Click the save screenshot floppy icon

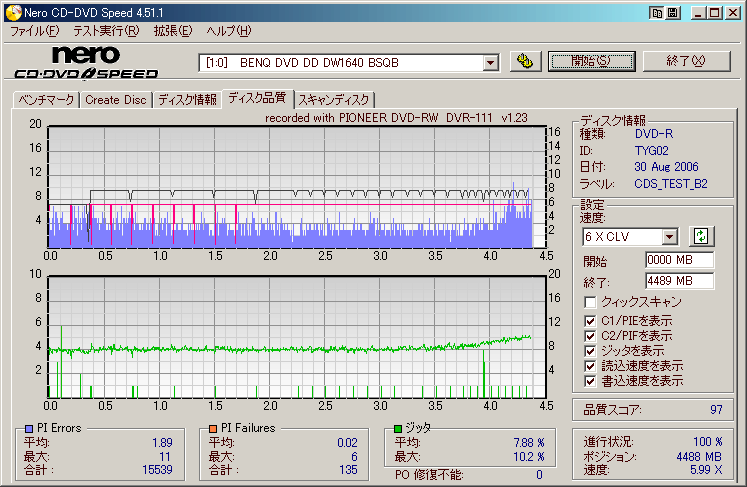pyautogui.click(x=673, y=13)
